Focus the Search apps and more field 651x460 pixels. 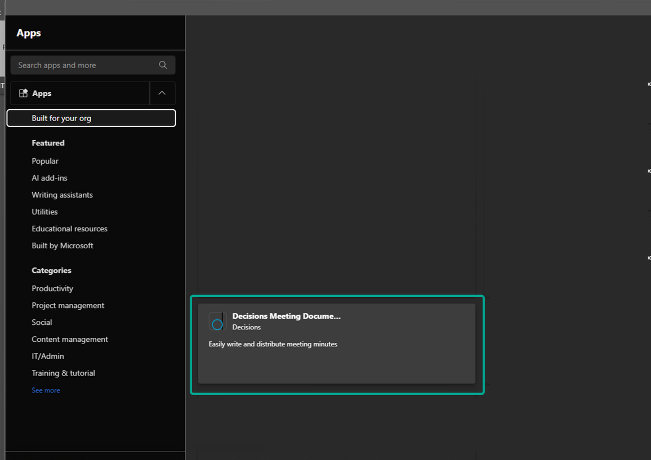click(x=85, y=65)
